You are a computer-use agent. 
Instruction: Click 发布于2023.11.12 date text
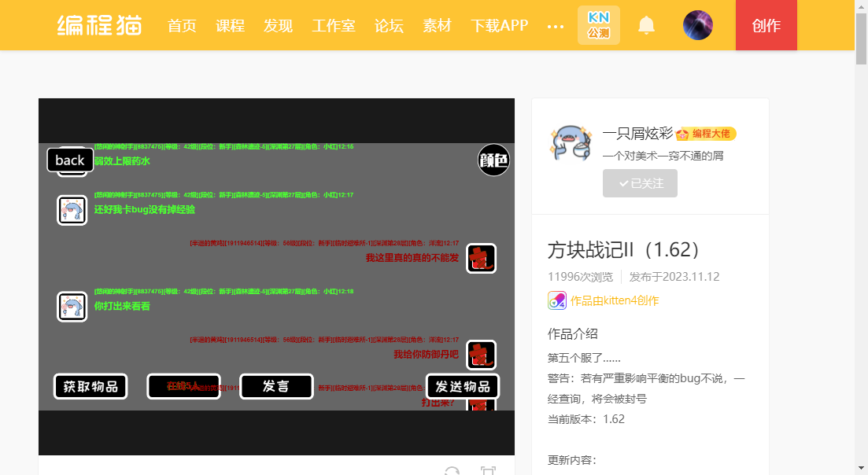click(x=674, y=277)
